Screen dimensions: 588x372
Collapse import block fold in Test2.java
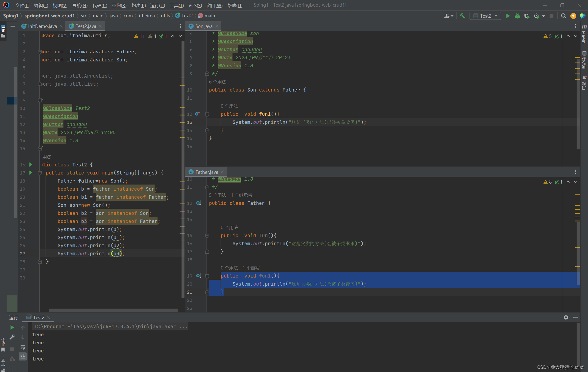[40, 52]
